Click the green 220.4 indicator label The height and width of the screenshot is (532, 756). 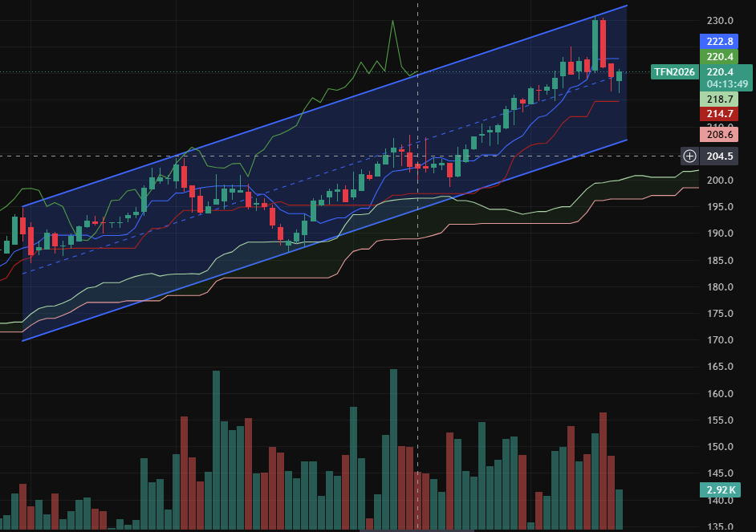[x=719, y=57]
